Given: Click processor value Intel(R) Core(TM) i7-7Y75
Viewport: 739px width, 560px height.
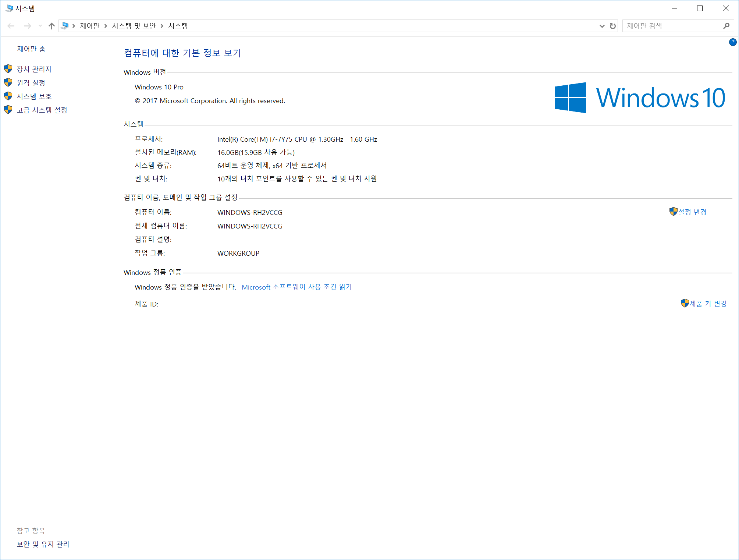Looking at the screenshot, I should point(297,139).
